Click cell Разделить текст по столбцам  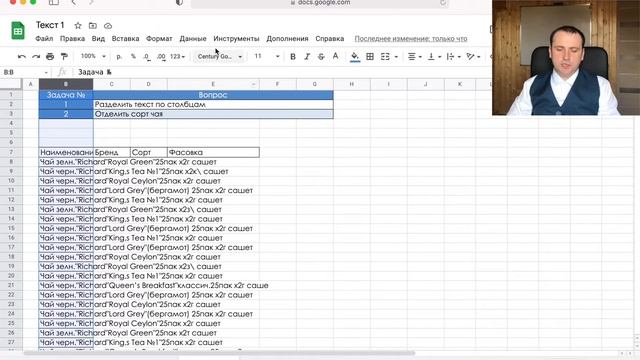(x=213, y=104)
